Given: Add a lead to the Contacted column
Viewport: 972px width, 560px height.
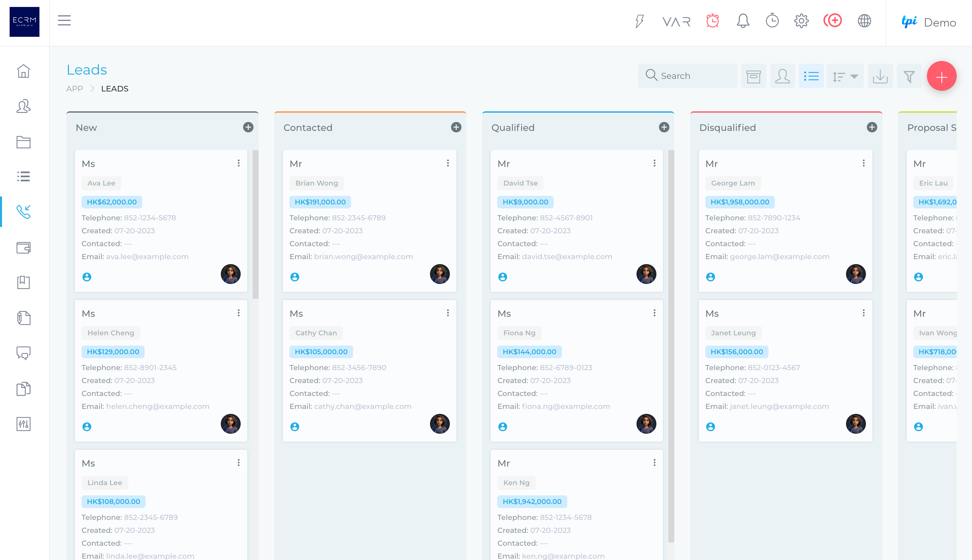Looking at the screenshot, I should point(456,127).
